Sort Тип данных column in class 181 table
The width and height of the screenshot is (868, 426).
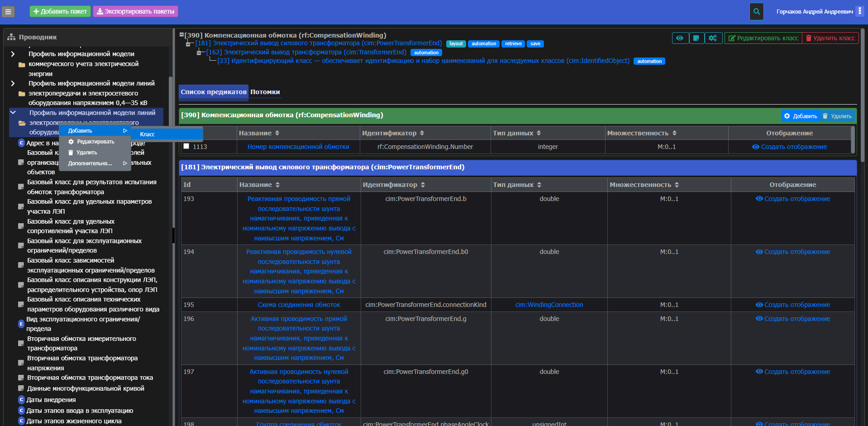[539, 185]
